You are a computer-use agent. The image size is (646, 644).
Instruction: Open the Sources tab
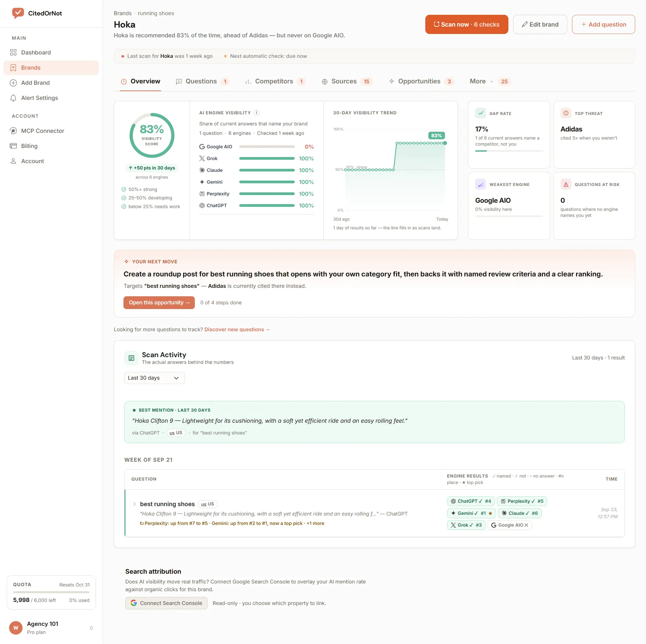347,81
